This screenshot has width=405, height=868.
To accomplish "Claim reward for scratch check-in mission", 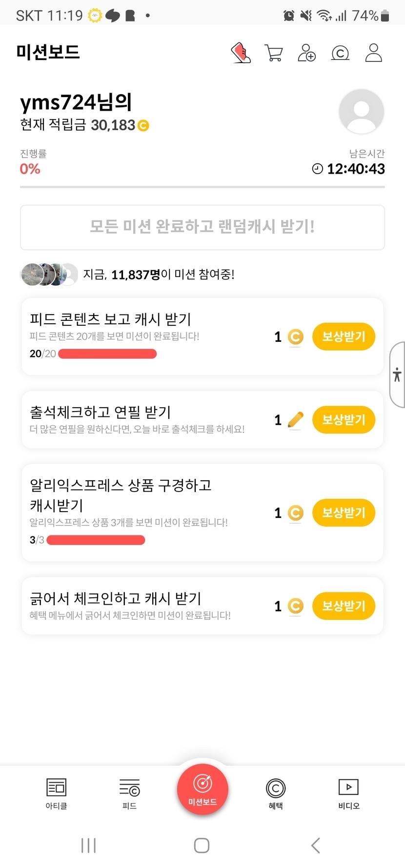I will (344, 606).
